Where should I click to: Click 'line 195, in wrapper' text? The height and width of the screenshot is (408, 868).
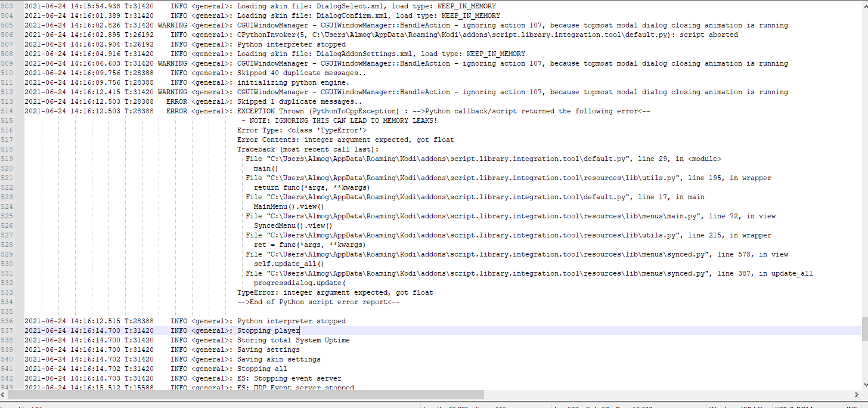coord(730,178)
